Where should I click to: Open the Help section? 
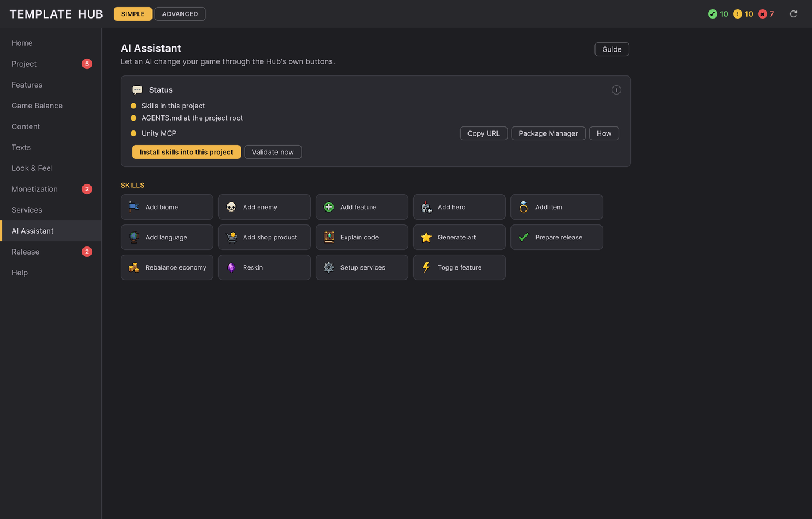tap(51, 273)
